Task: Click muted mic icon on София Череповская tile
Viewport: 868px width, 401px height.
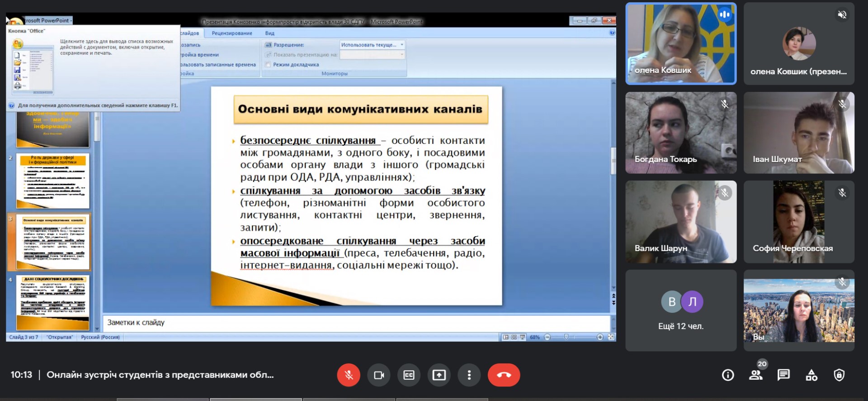Action: click(x=842, y=193)
